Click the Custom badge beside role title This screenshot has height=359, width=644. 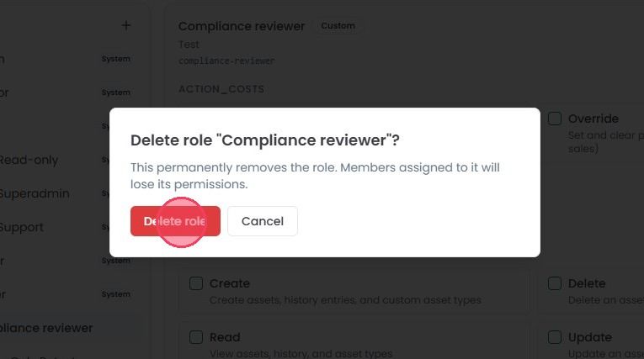click(x=338, y=26)
